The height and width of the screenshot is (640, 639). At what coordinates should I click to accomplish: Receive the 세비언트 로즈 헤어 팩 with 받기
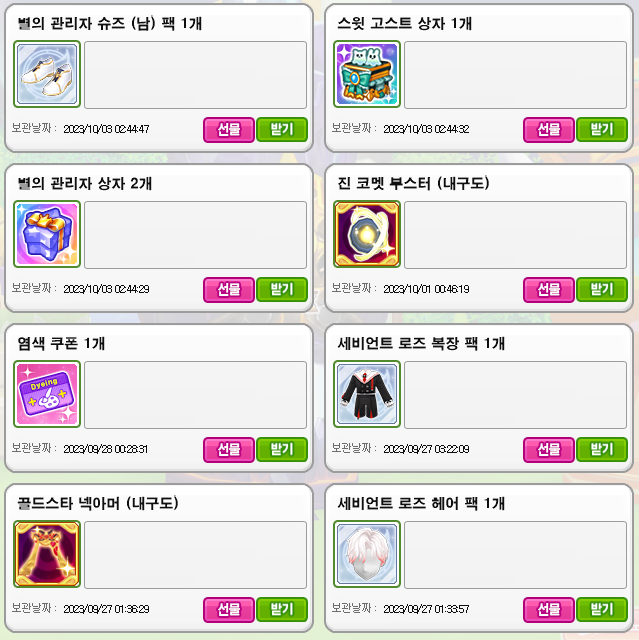pos(602,610)
